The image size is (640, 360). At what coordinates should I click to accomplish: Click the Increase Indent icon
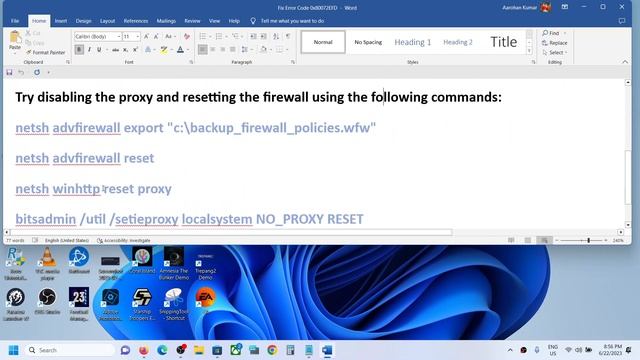pos(264,36)
